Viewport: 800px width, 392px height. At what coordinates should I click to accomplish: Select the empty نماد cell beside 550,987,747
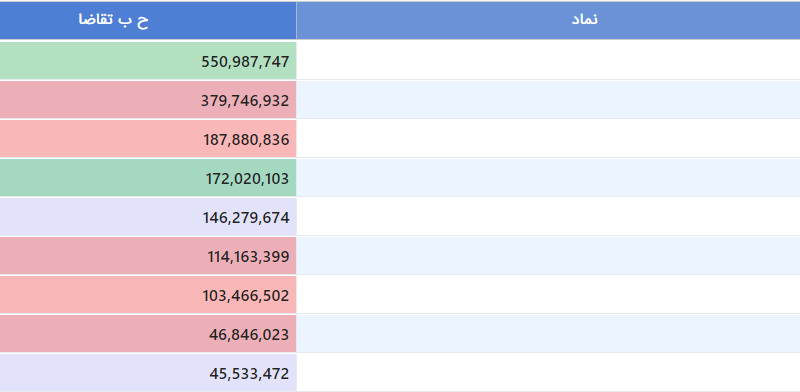click(548, 61)
